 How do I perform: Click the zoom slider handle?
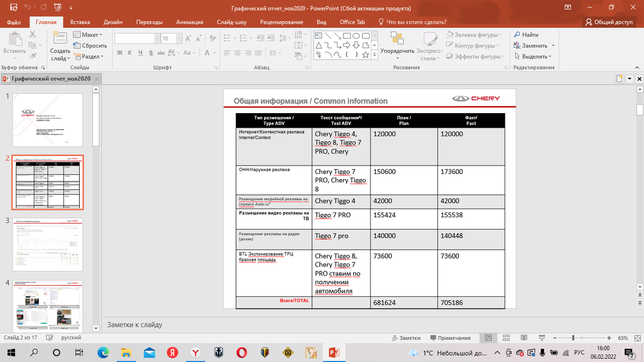573,338
